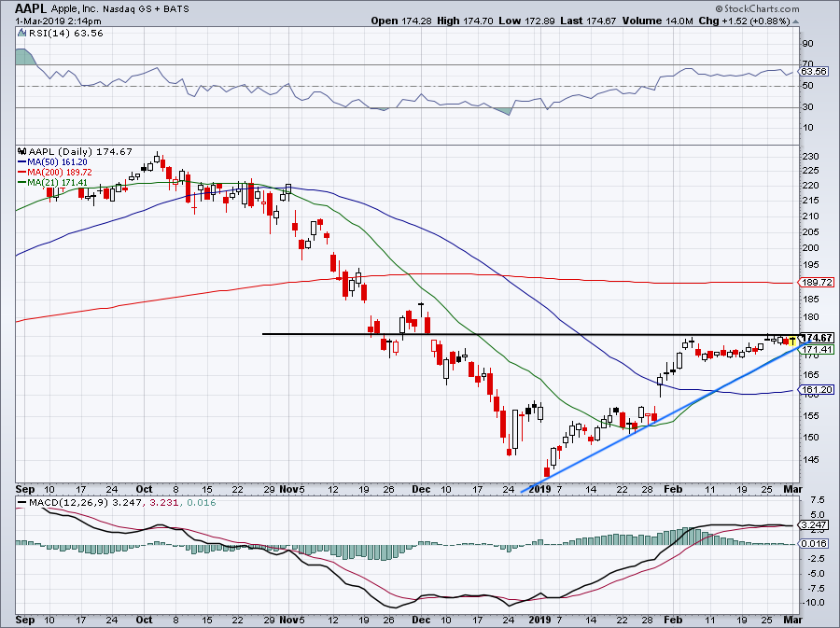Click the 3.247 MACD value tag

[814, 524]
